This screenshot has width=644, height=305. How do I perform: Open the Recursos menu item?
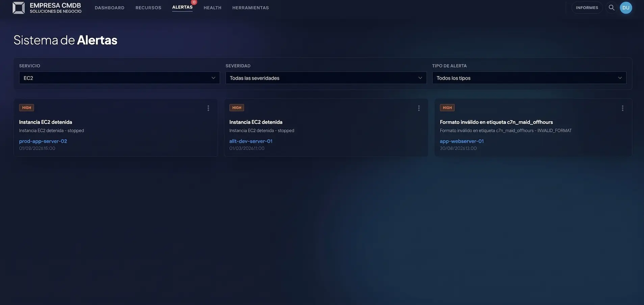(148, 8)
